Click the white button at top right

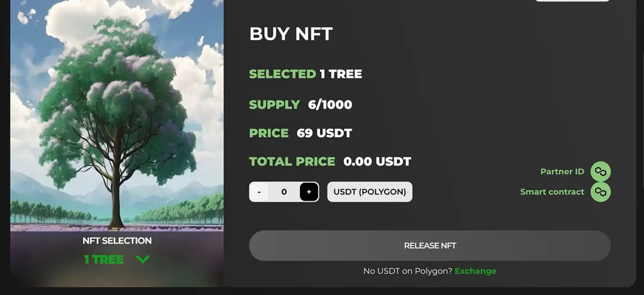tap(572, 0)
